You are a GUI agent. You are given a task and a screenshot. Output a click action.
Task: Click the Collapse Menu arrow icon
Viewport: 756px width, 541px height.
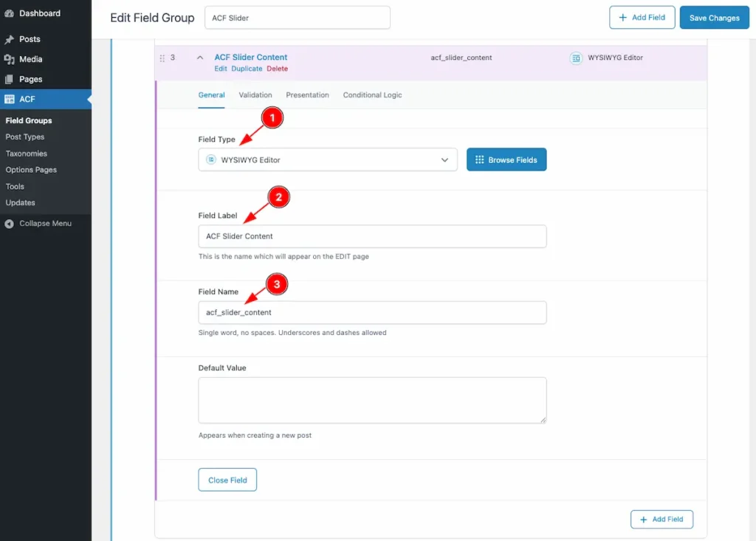tap(10, 224)
